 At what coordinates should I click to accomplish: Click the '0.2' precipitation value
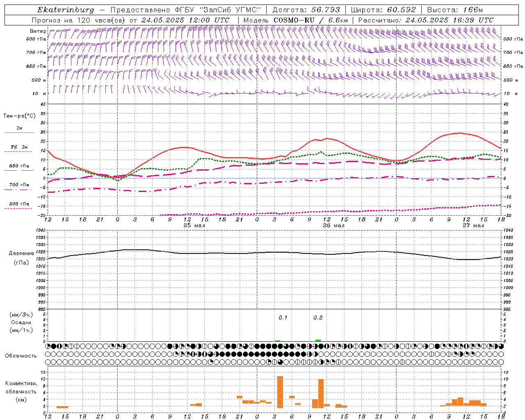click(x=318, y=318)
